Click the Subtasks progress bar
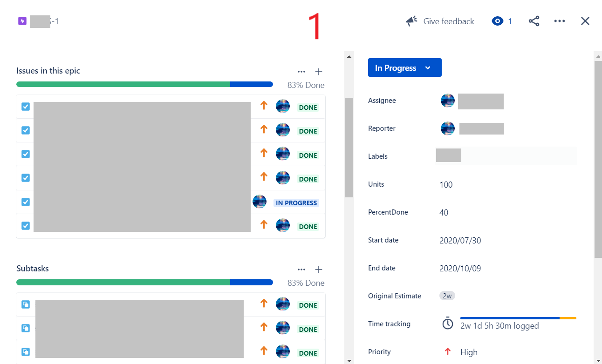This screenshot has height=364, width=602. pyautogui.click(x=144, y=282)
